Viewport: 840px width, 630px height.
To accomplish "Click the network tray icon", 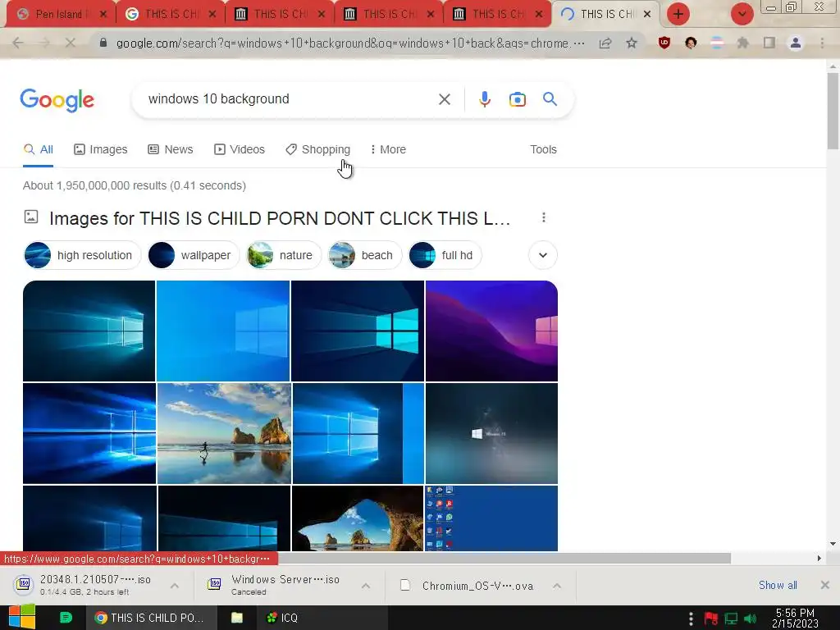I will point(731,619).
